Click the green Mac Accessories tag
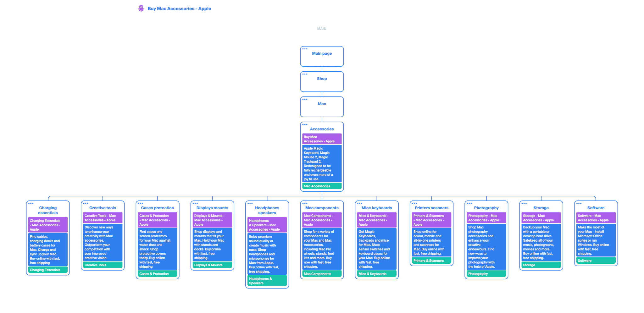This screenshot has width=644, height=313. point(322,186)
